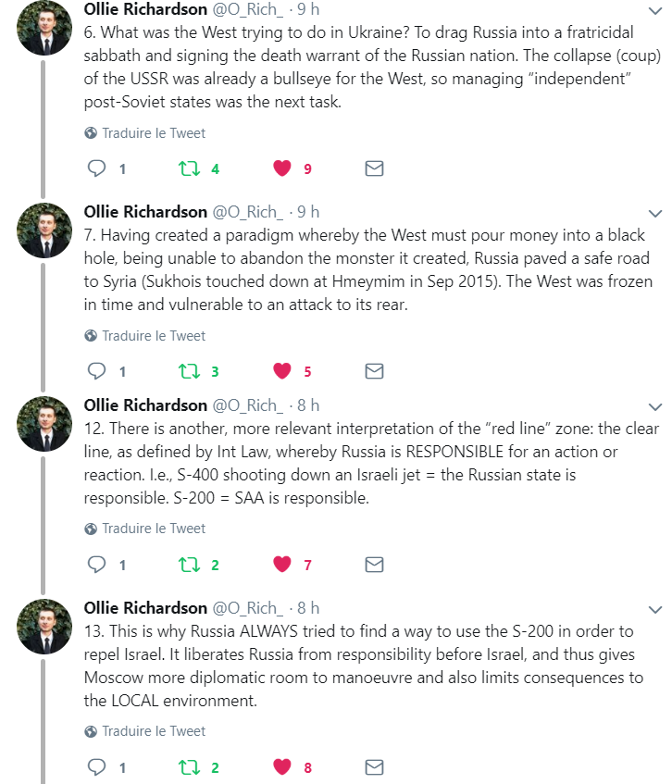The width and height of the screenshot is (672, 784).
Task: Like tweet 12 with 7 likes
Action: pyautogui.click(x=282, y=565)
